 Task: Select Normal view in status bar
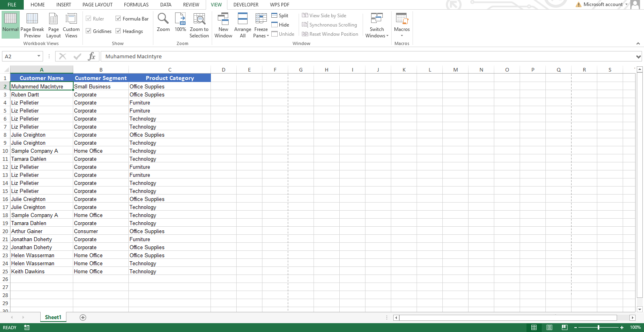[x=534, y=328]
